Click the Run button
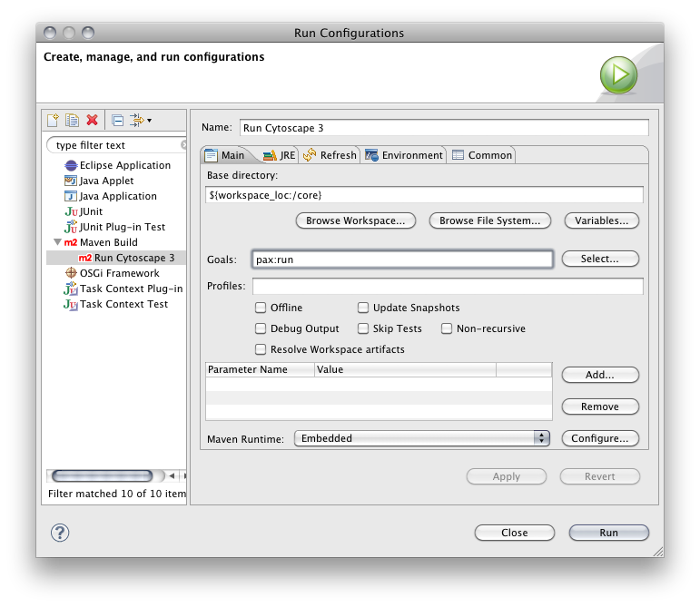The image size is (700, 607). click(609, 533)
